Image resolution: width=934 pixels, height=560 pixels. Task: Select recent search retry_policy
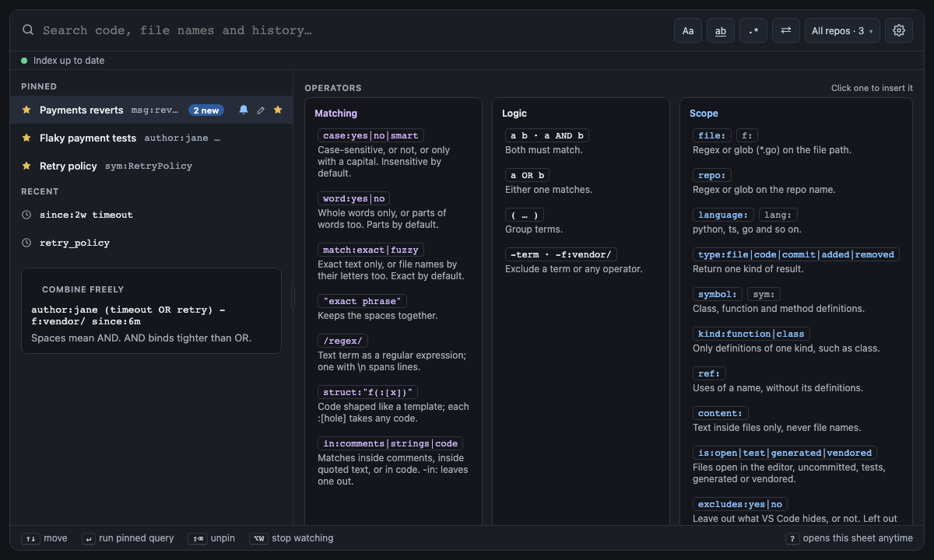coord(152,243)
